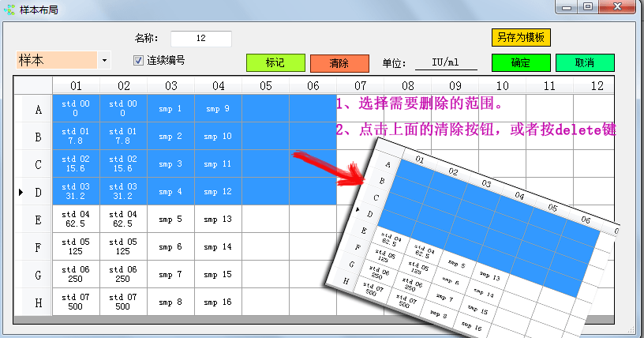
Task: Click cell F02 'std 05 125'
Action: pos(124,246)
